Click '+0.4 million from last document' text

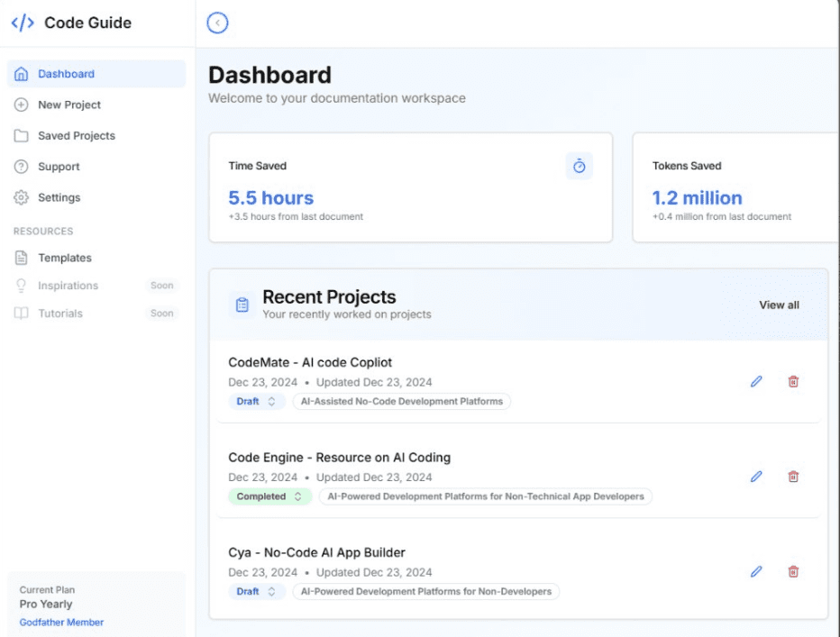[x=722, y=216]
